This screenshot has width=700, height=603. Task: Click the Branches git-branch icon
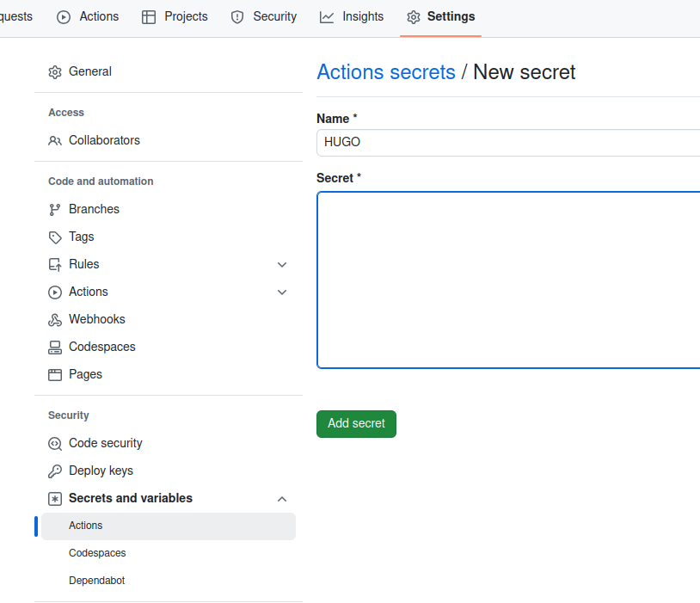point(55,210)
